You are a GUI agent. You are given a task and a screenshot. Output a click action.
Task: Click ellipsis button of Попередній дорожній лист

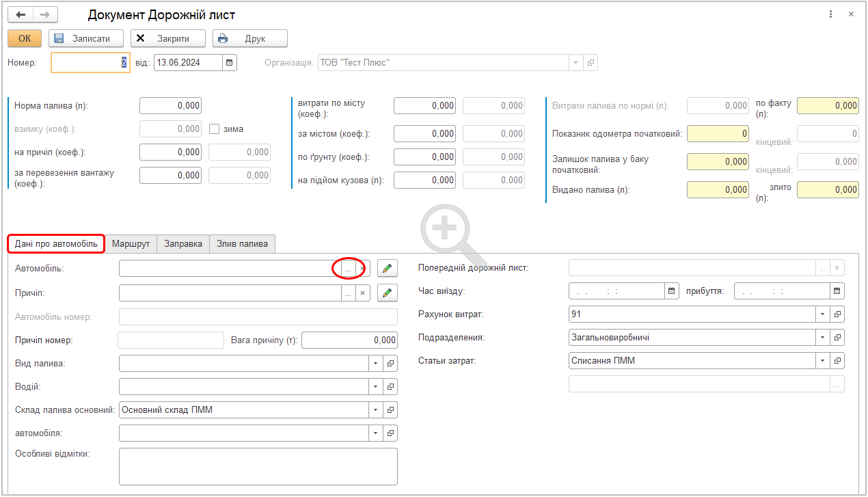click(x=823, y=268)
